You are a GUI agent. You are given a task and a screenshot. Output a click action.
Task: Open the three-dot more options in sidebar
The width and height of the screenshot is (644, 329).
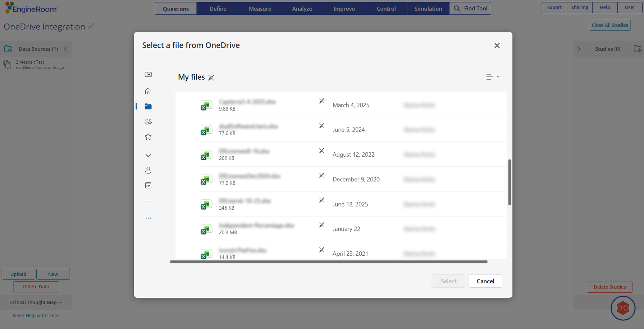[148, 218]
